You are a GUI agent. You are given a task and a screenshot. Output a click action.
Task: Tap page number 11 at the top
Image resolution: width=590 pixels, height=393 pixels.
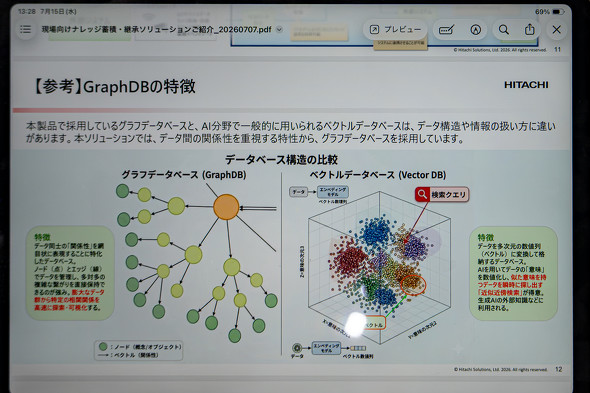tap(557, 49)
